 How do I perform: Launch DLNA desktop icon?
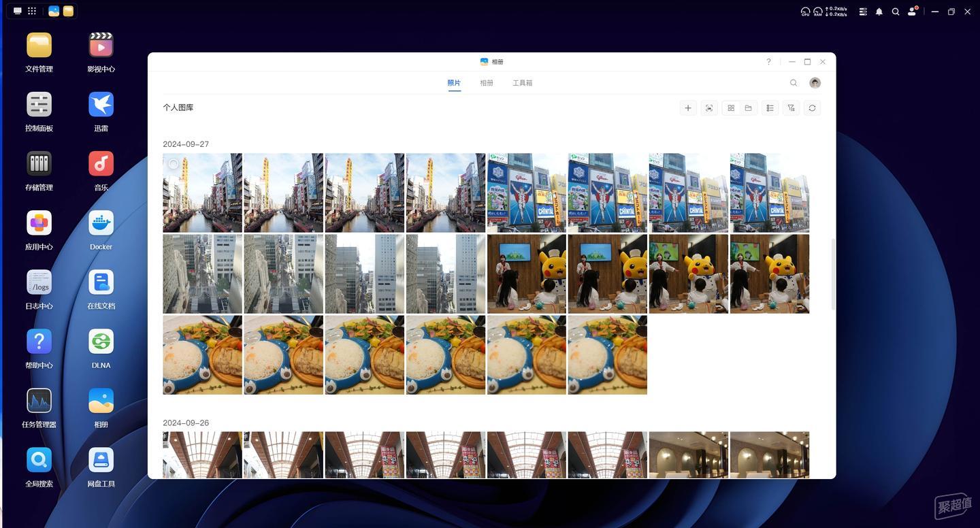point(101,342)
